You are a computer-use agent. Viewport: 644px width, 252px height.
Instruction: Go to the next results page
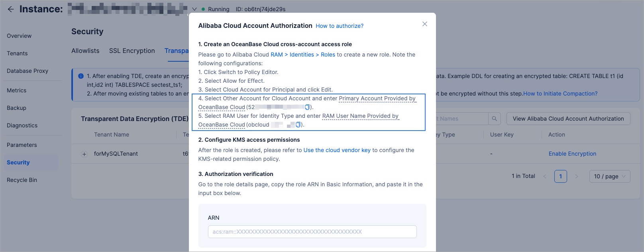pyautogui.click(x=576, y=176)
